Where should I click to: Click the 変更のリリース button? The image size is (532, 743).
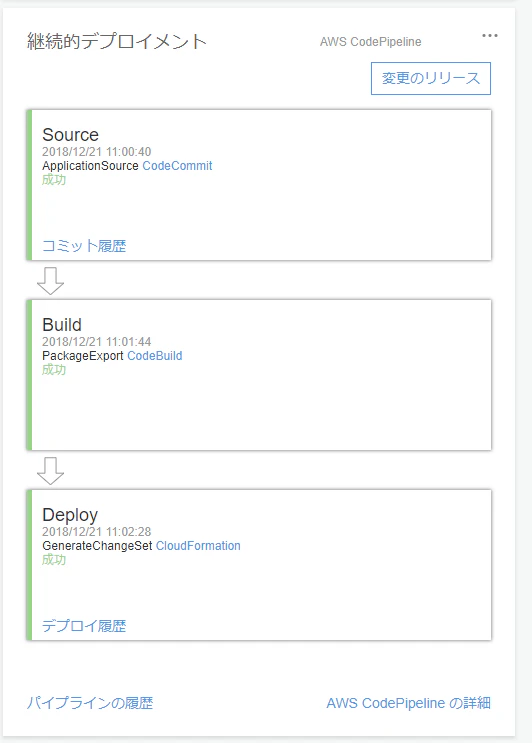(x=431, y=78)
